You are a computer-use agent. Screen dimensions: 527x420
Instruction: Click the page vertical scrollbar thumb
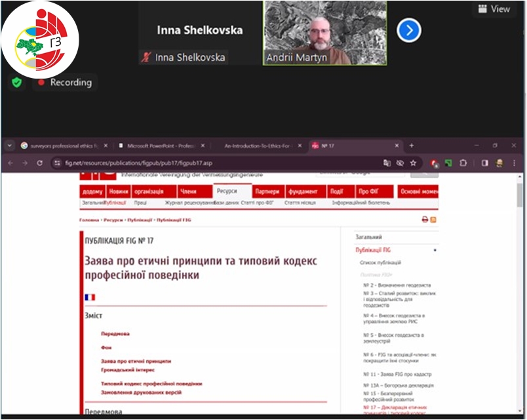[520, 195]
